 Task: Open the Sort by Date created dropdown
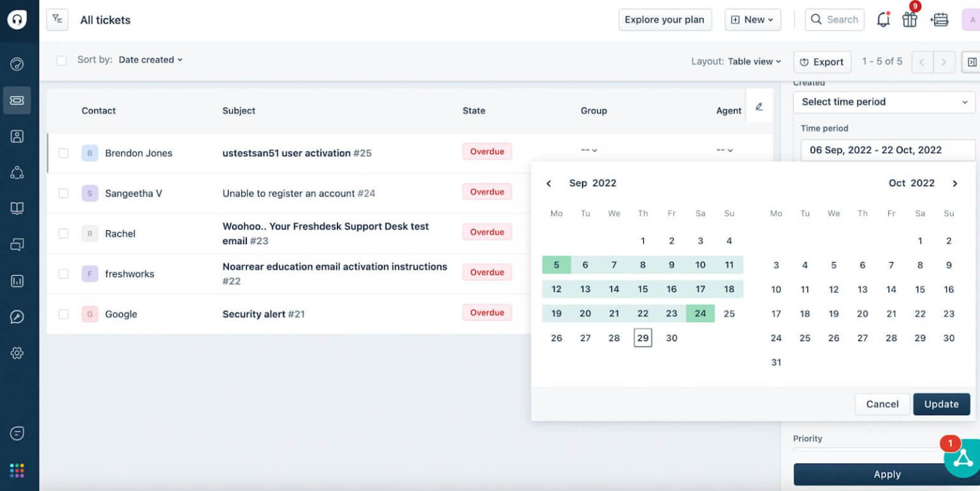click(x=151, y=59)
